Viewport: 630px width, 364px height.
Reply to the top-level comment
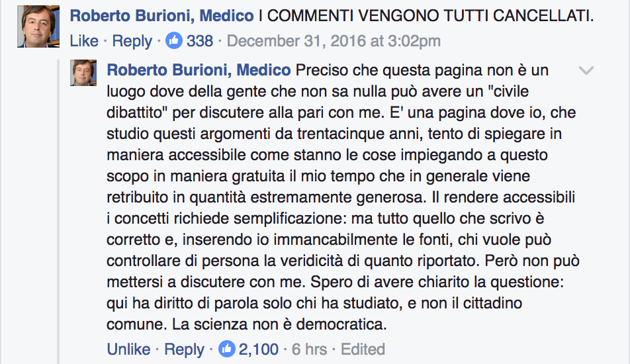(132, 41)
